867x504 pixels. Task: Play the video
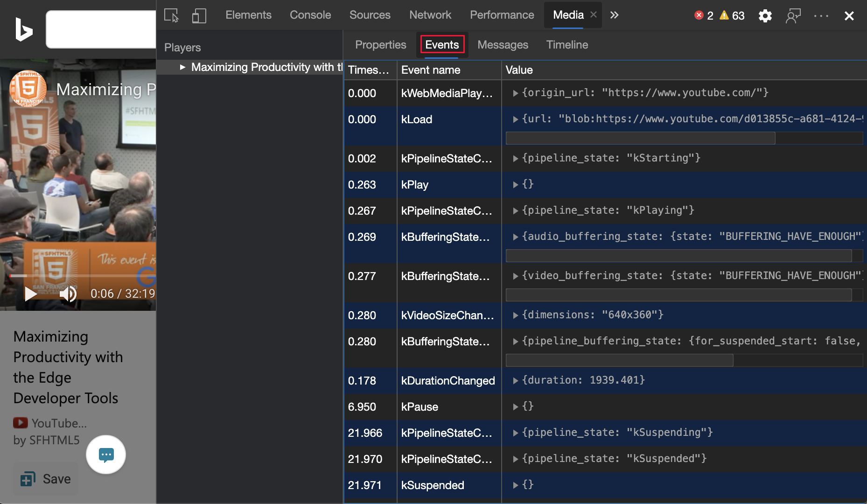pos(31,294)
